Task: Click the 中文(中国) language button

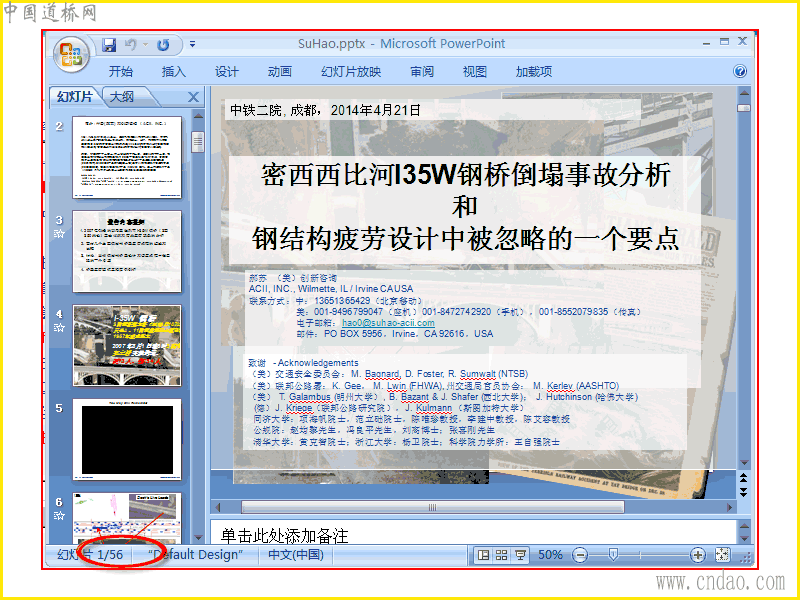Action: [x=296, y=555]
